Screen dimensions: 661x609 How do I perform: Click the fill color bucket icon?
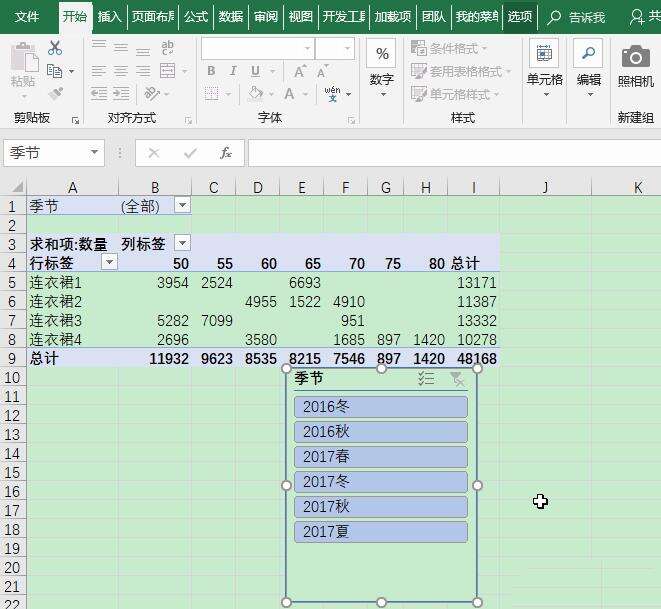click(x=255, y=93)
